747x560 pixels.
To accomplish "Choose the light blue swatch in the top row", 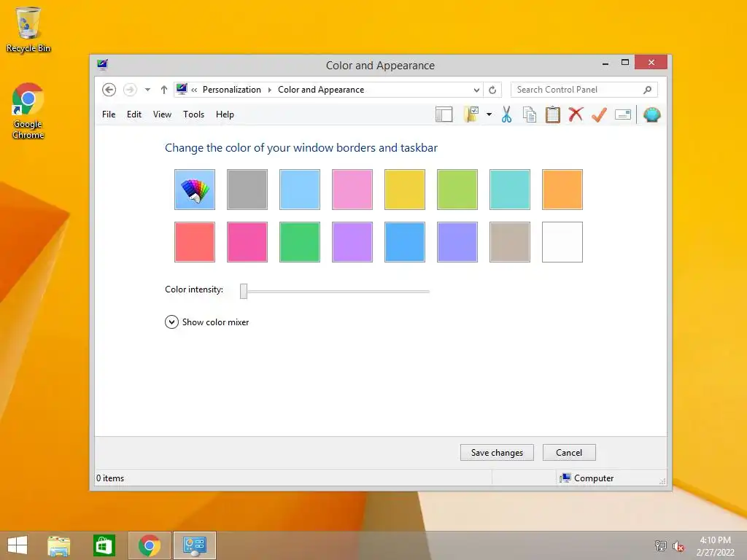I will coord(300,190).
